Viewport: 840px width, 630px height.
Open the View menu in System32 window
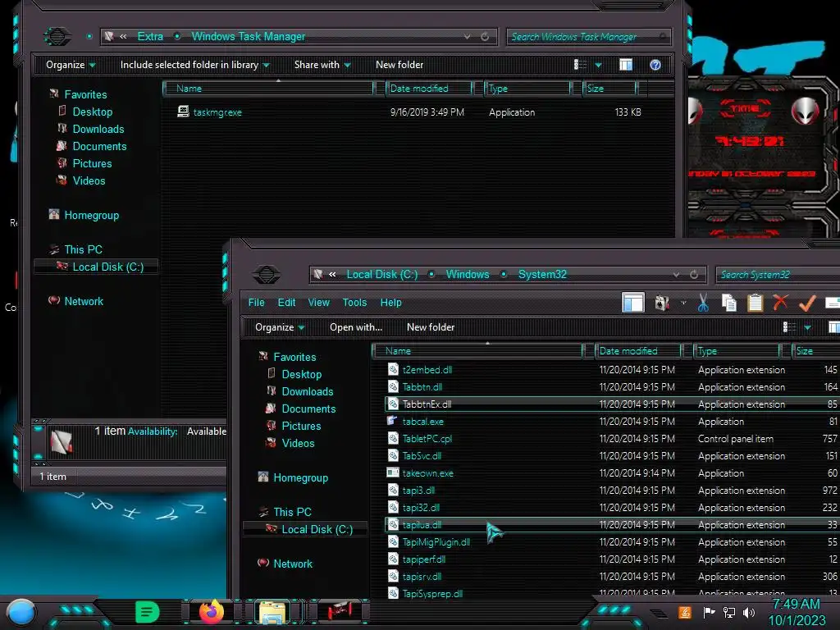319,303
